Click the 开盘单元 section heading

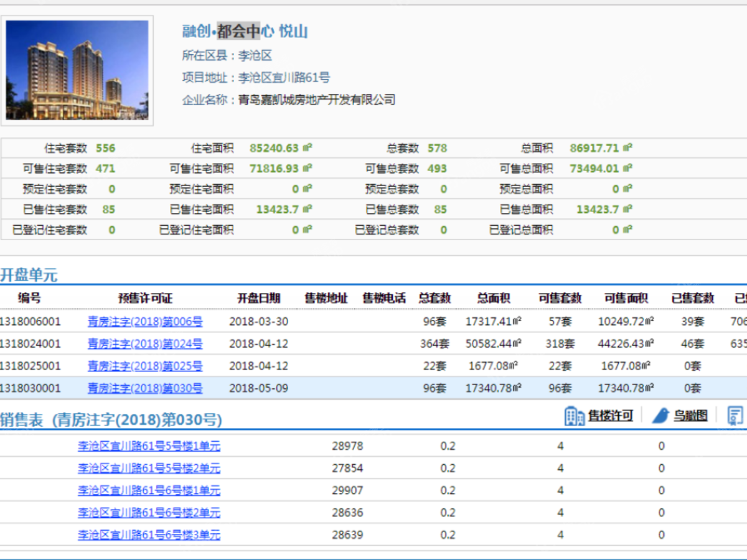pyautogui.click(x=29, y=275)
